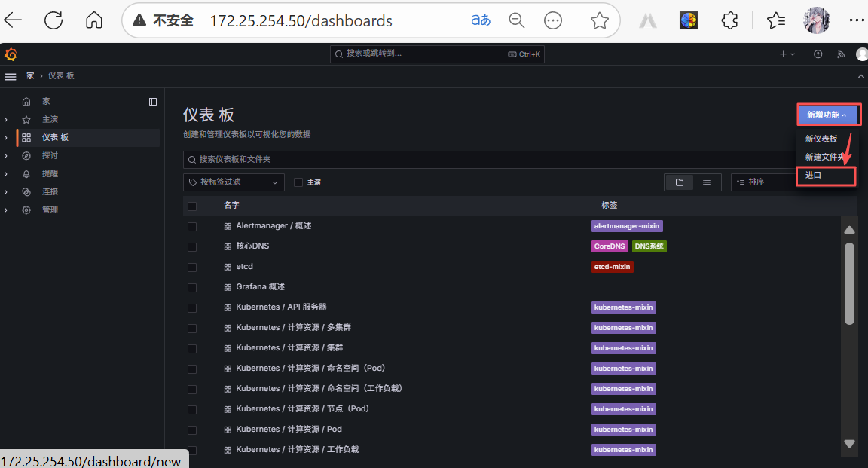The width and height of the screenshot is (868, 468).
Task: Select 新仪表板 from the menu
Action: click(x=821, y=139)
